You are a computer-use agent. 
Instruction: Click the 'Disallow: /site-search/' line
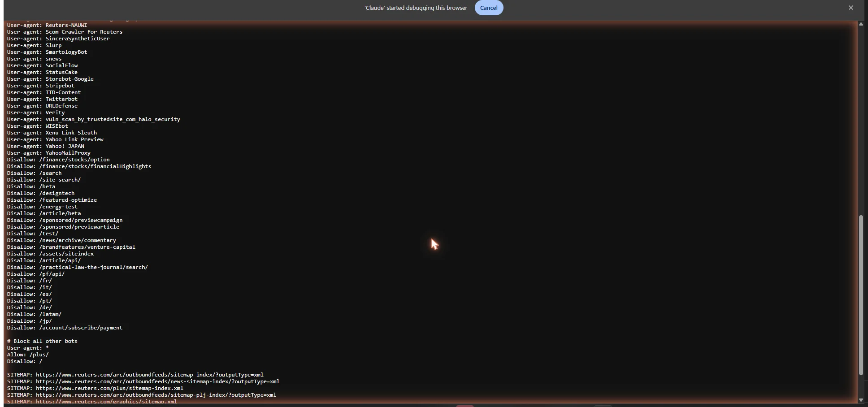coord(44,180)
